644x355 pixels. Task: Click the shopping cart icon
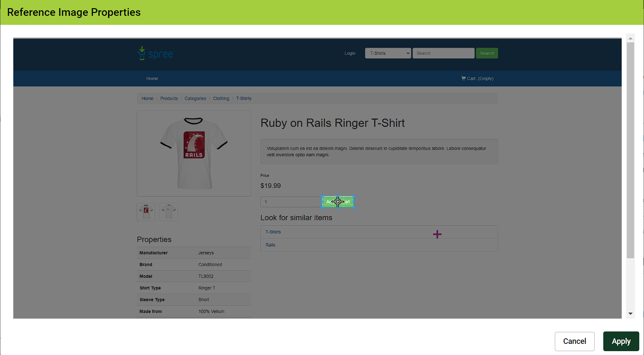(x=463, y=78)
